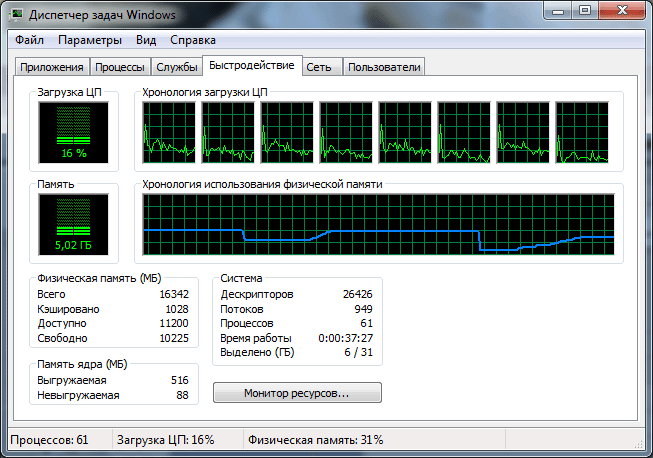Click the Дескрипторов value 26426
Viewport: 653px width, 458px height.
(x=358, y=294)
